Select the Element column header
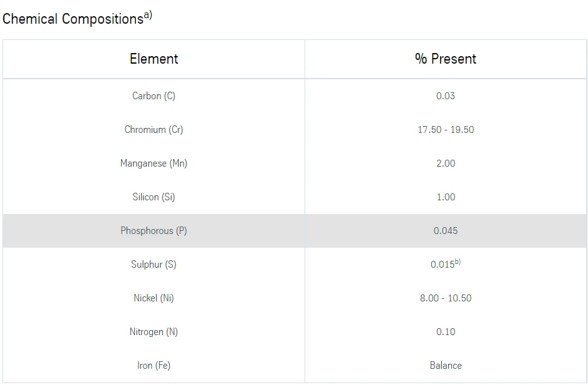The width and height of the screenshot is (588, 385). point(154,59)
